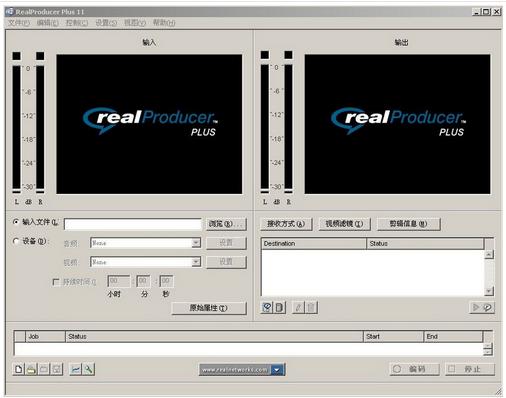Image resolution: width=506 pixels, height=398 pixels.
Task: Open the 控制 menu
Action: [x=77, y=23]
